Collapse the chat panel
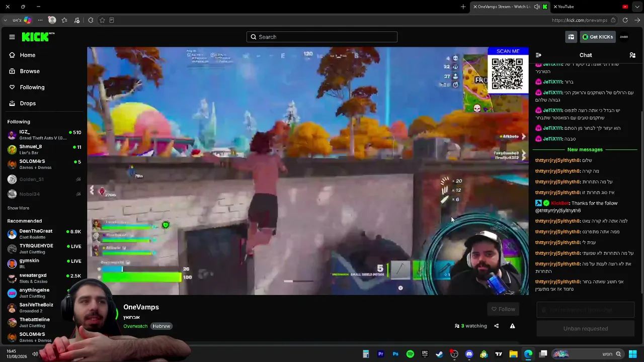The height and width of the screenshot is (362, 644). 538,55
